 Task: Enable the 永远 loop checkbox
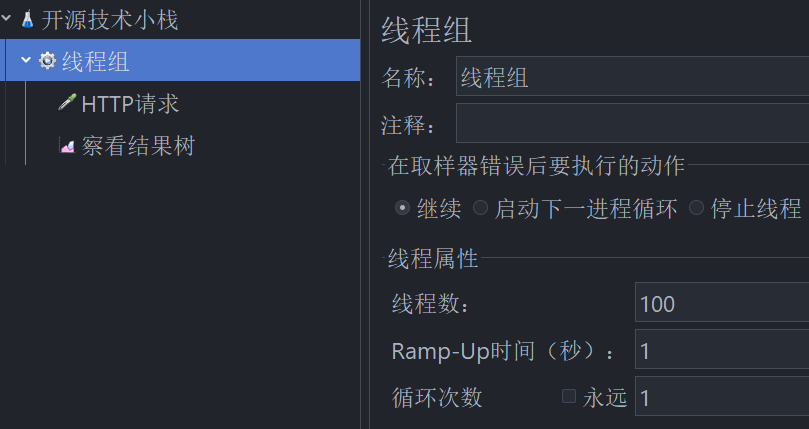point(569,396)
